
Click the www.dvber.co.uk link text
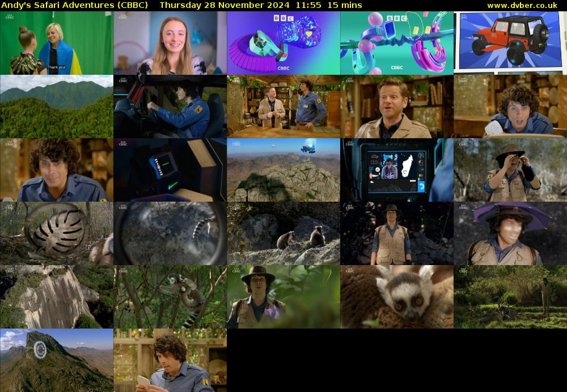522,5
